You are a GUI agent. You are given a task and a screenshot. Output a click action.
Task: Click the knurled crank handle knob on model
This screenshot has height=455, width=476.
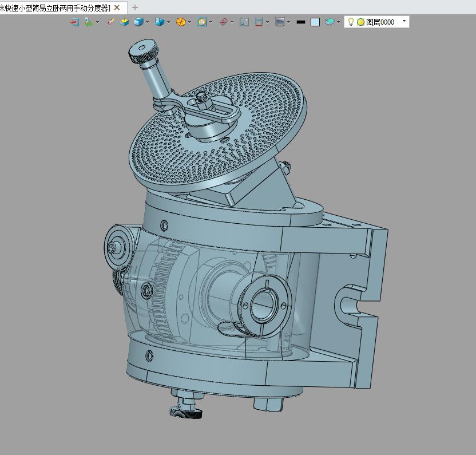[x=142, y=51]
